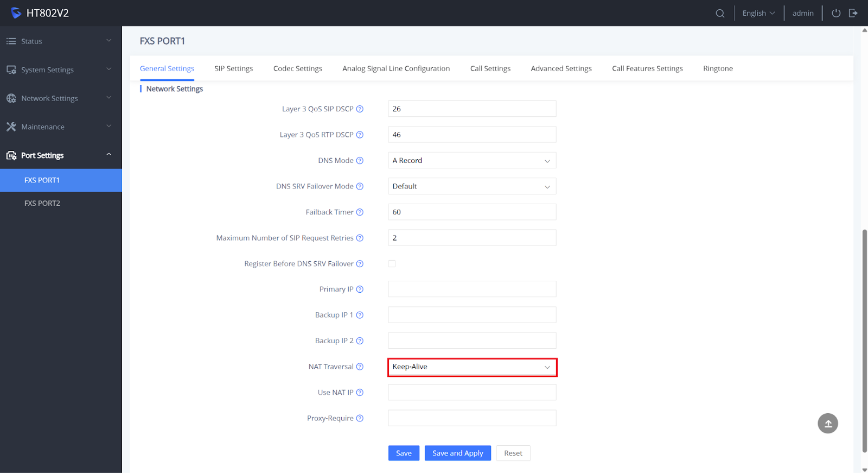The width and height of the screenshot is (868, 473).
Task: Click the HT802V2 device title
Action: (48, 13)
